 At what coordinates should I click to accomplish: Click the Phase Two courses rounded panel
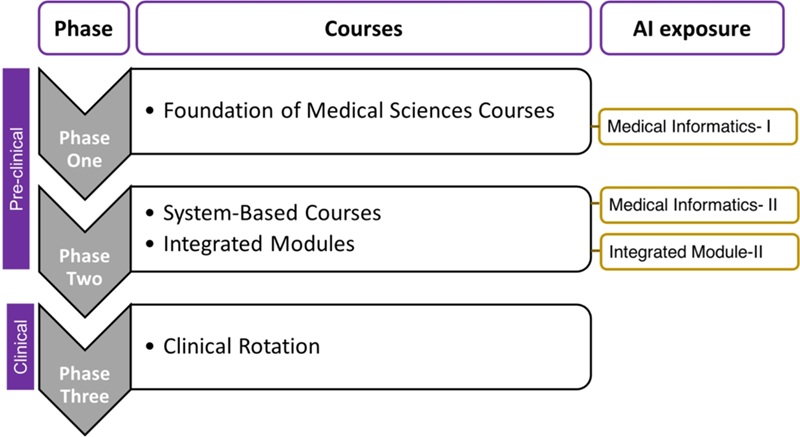click(361, 229)
